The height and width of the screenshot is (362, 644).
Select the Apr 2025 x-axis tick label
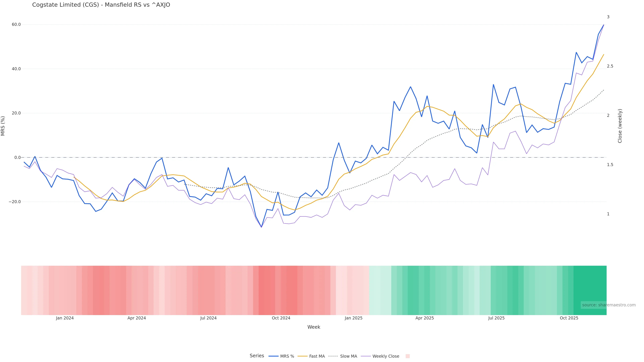pos(424,318)
